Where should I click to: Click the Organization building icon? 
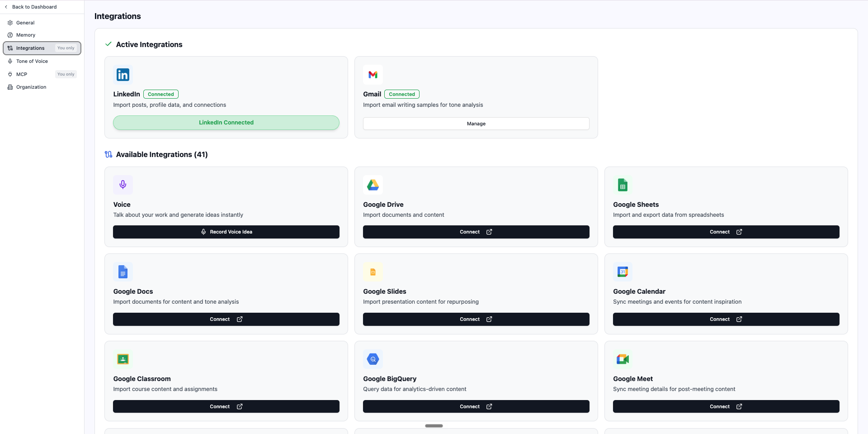10,87
